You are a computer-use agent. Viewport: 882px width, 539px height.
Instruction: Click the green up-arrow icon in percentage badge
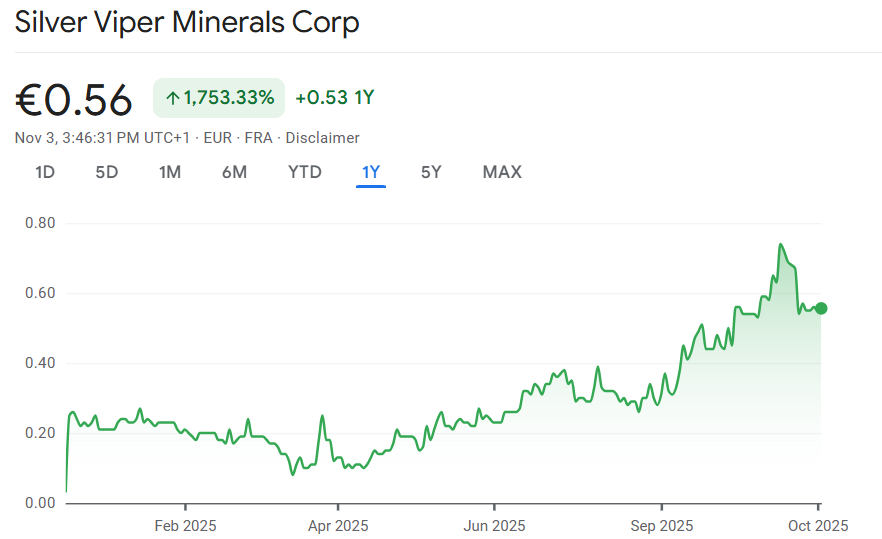[172, 98]
